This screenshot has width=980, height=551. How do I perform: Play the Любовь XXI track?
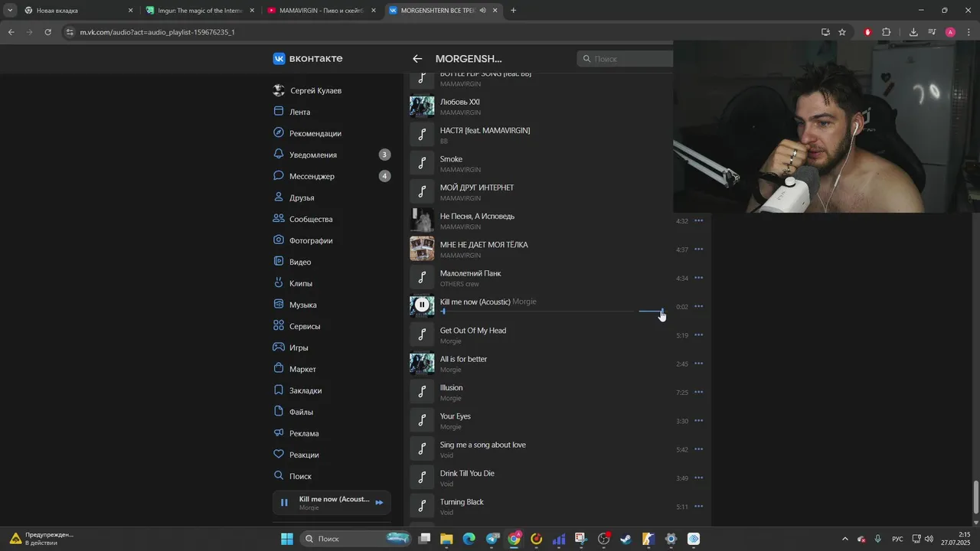click(x=422, y=106)
